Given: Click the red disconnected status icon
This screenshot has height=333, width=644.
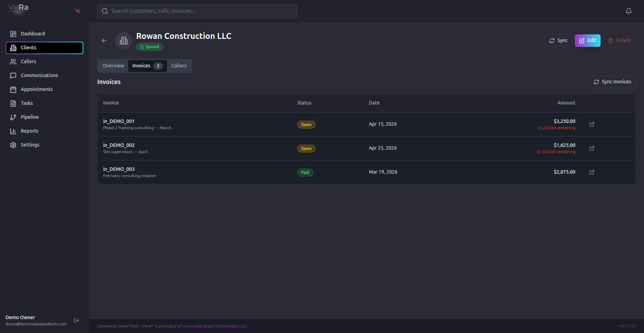Looking at the screenshot, I should 78,11.
